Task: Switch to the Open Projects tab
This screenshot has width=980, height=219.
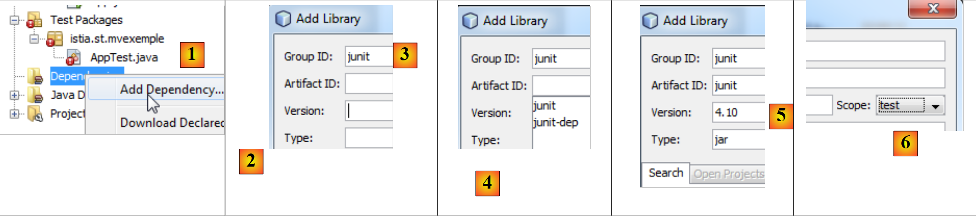Action: coord(728,174)
